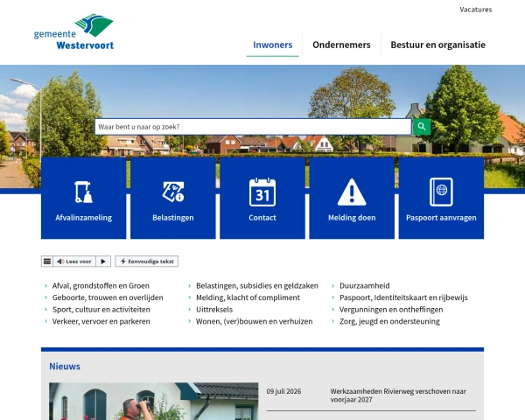Open Vergunningen en ontheffingen link
525x420 pixels.
pyautogui.click(x=391, y=310)
